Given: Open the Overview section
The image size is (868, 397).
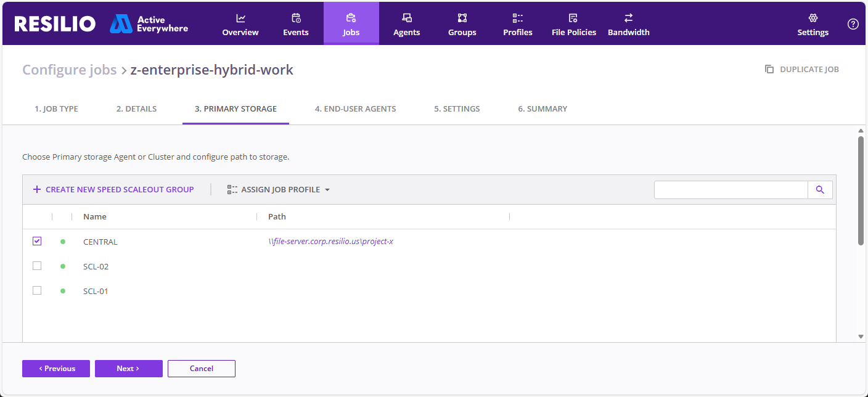Looking at the screenshot, I should (240, 24).
